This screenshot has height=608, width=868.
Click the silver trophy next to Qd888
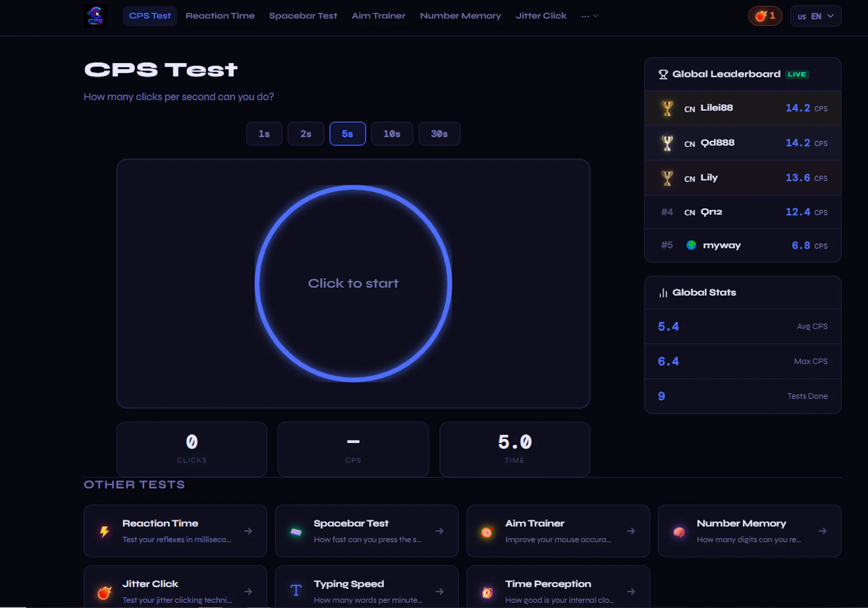(x=667, y=143)
